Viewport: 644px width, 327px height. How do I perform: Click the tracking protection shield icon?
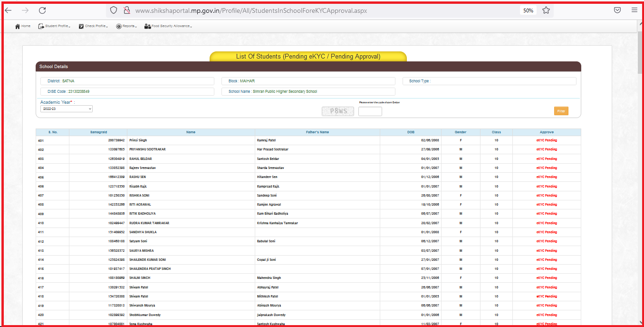click(113, 10)
